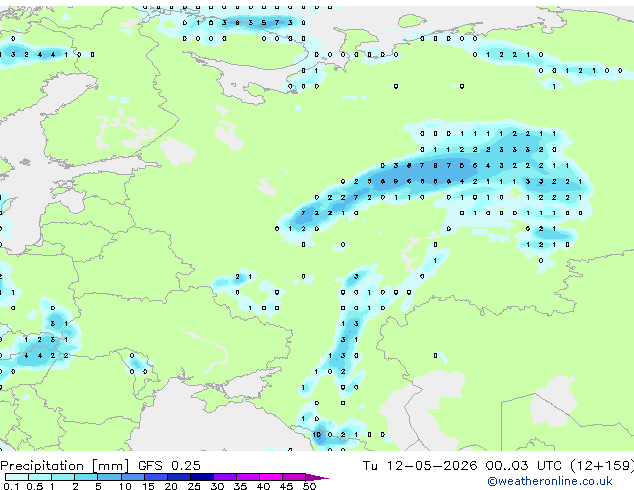Click the 'Tu 12-05-2026' date text

click(420, 466)
